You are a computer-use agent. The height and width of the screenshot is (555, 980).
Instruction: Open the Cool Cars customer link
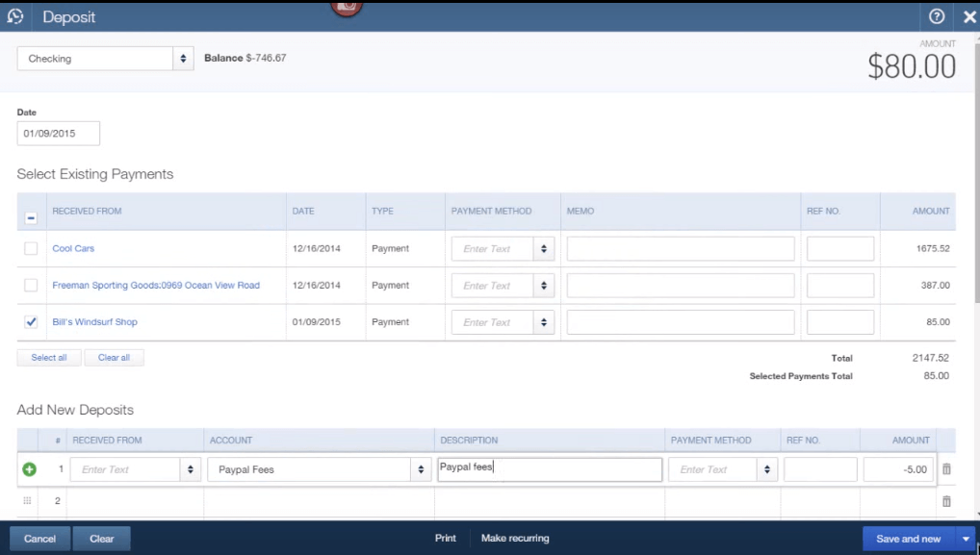(x=73, y=248)
